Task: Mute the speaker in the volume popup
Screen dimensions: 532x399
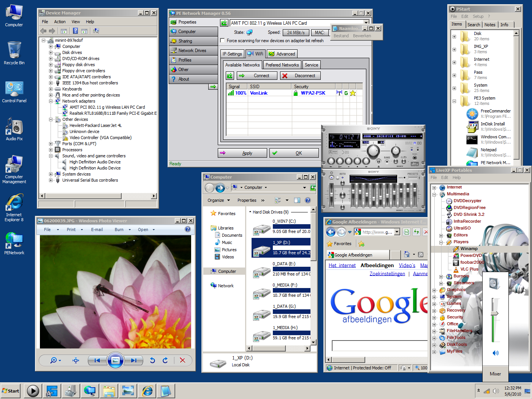Action: click(496, 353)
